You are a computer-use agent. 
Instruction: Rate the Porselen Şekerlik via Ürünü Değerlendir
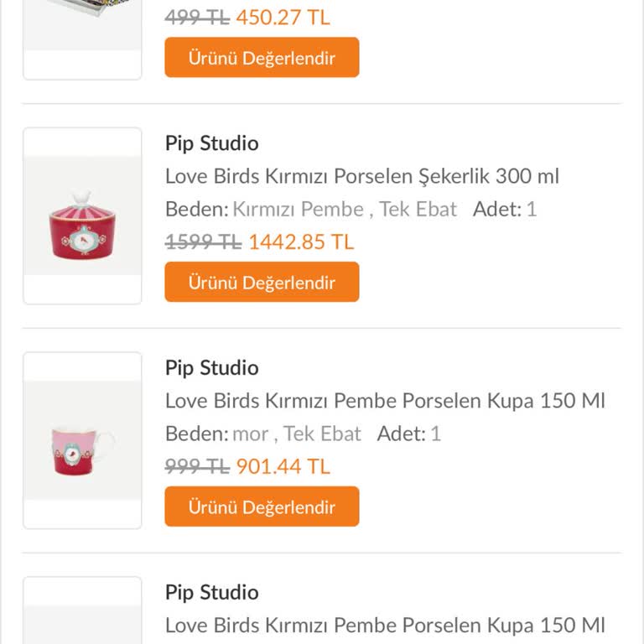click(262, 283)
